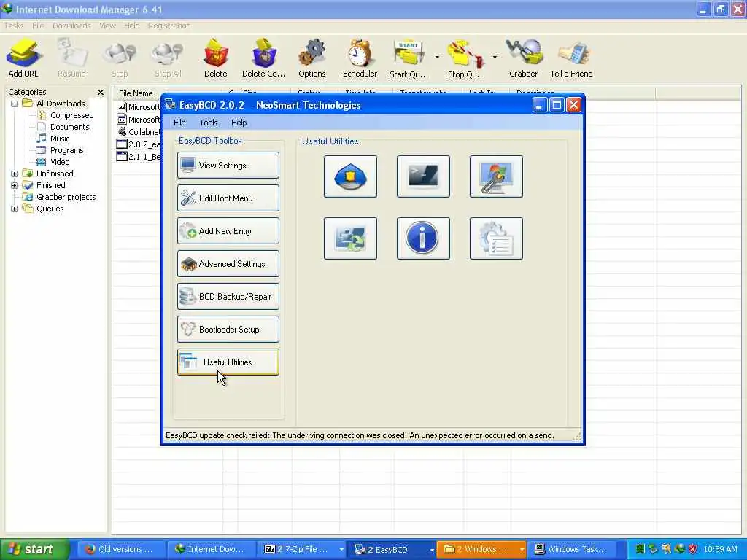The image size is (747, 560).
Task: Launch the command prompt utility icon
Action: pos(423,176)
